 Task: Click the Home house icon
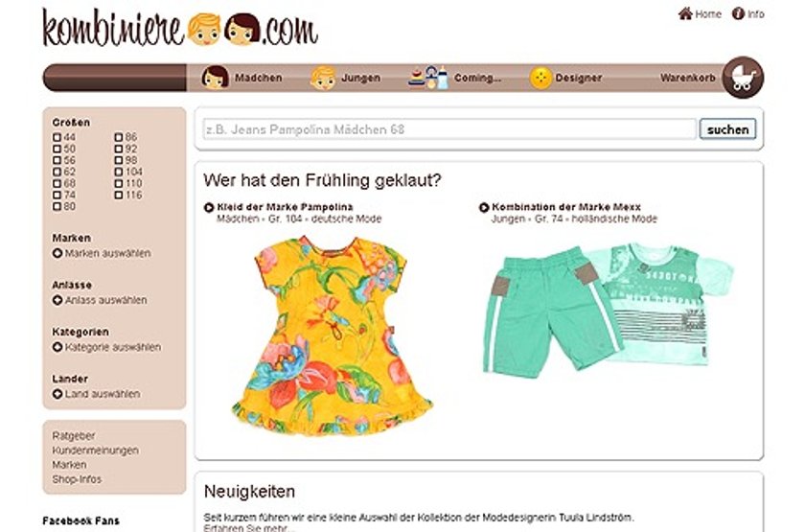tap(685, 13)
